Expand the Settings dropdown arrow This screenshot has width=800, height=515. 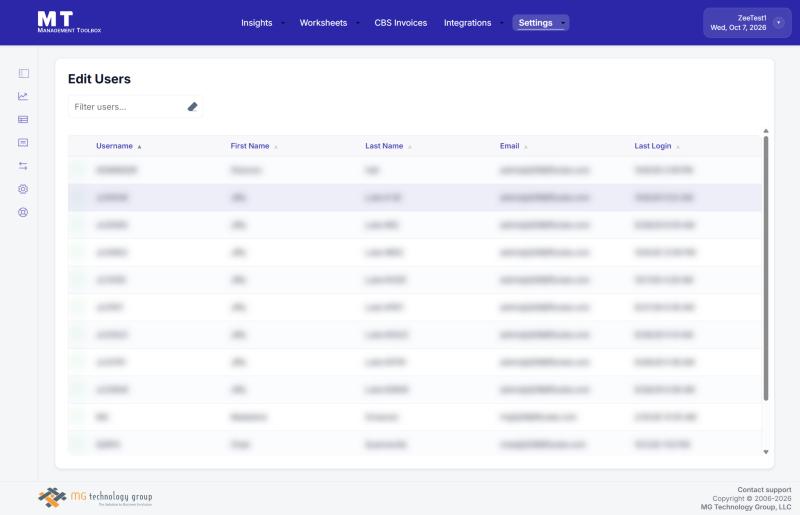tap(563, 23)
